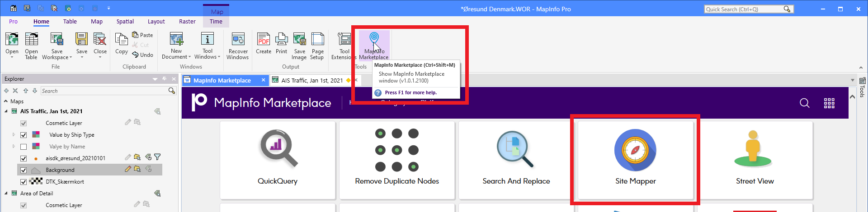868x212 pixels.
Task: Open the Site Mapper tile
Action: coord(636,160)
